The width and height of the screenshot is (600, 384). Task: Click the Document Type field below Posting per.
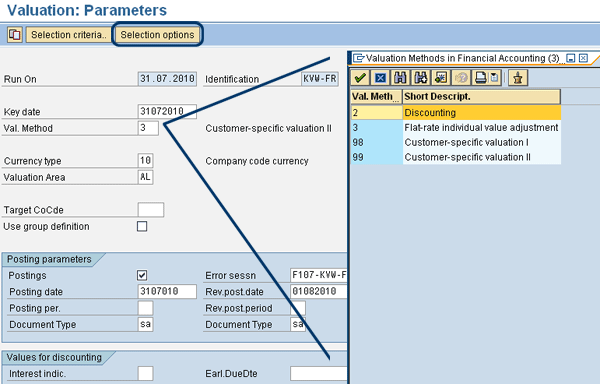(145, 324)
